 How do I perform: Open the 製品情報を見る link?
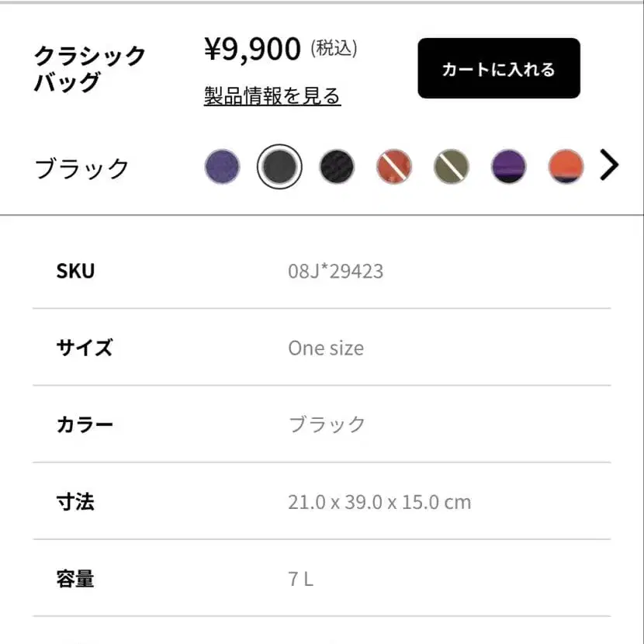272,96
